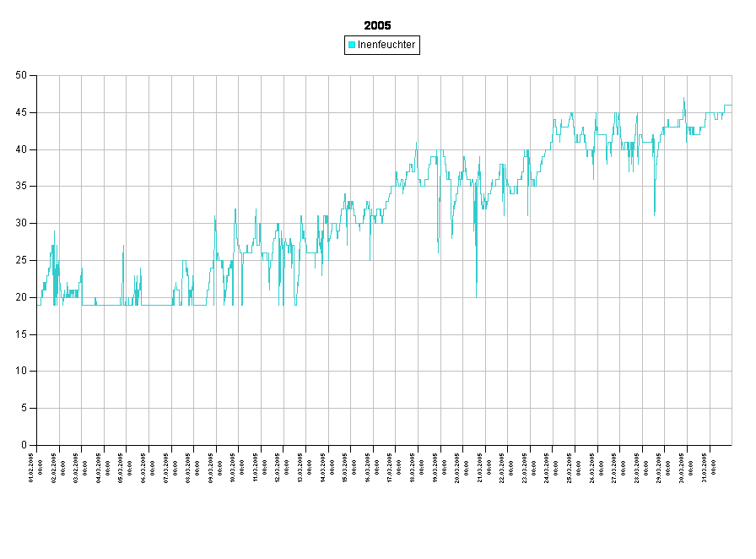
Task: Click the sharp dip on the far right portion
Action: 655,214
